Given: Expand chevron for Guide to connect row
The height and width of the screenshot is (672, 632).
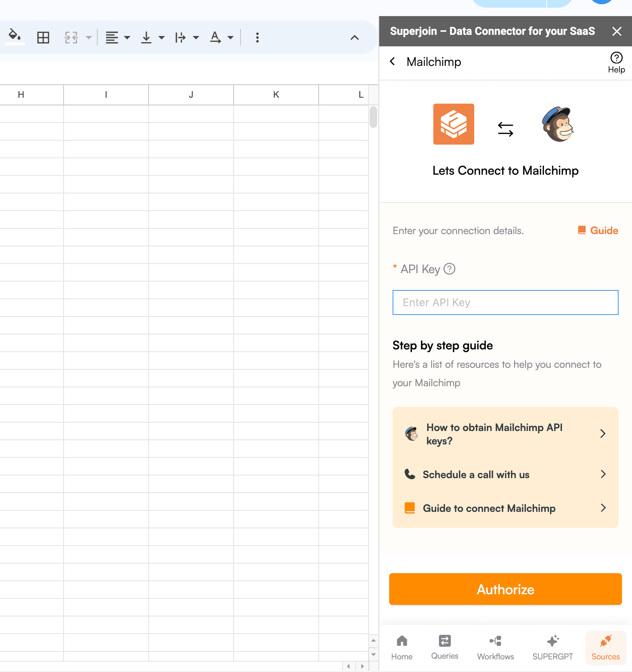Looking at the screenshot, I should [603, 508].
